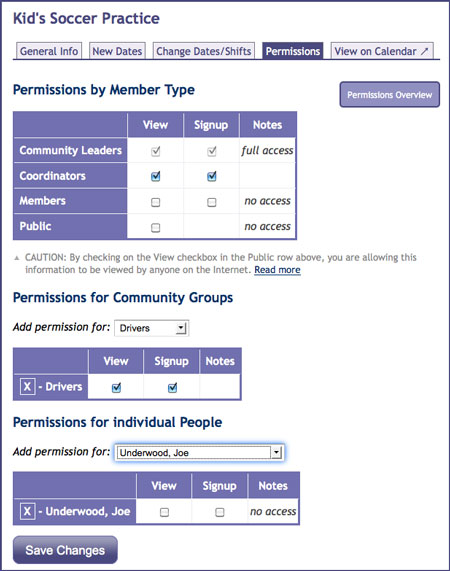
Task: Click the caution triangle icon
Action: [x=16, y=258]
